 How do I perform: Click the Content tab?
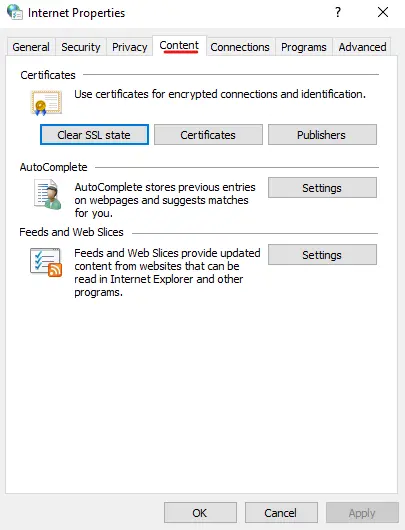point(179,46)
